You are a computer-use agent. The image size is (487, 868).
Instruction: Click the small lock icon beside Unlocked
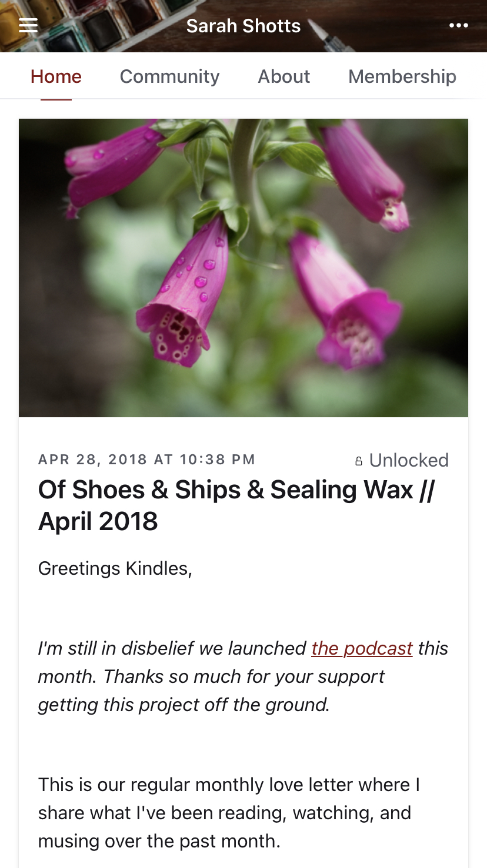359,461
